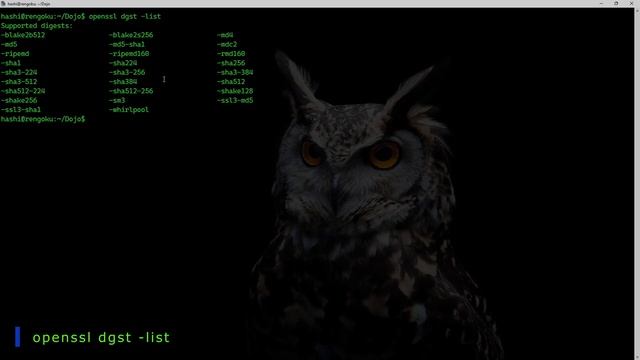Click the -blake2s256 digest entry

click(131, 35)
